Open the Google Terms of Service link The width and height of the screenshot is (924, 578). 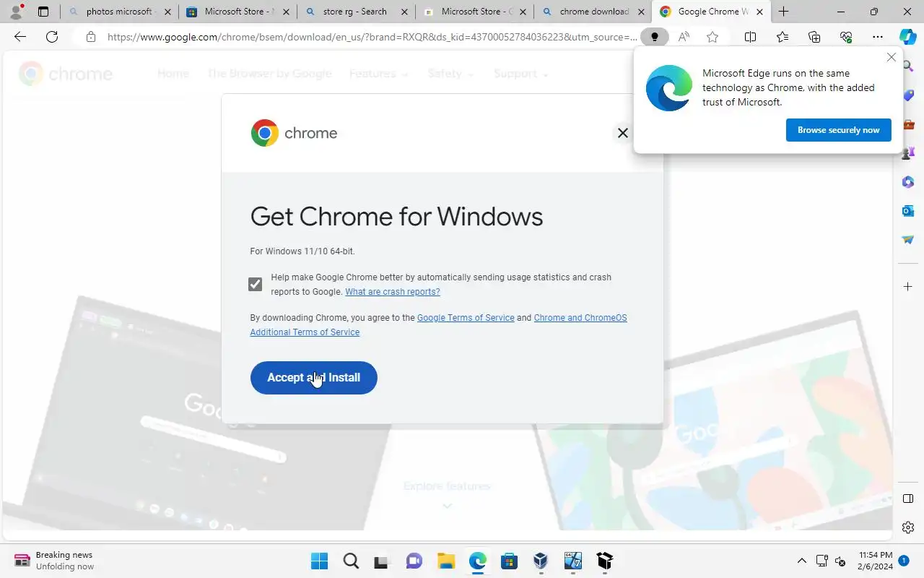[466, 318]
